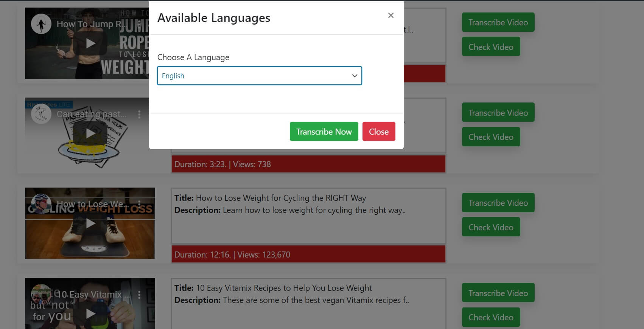Click the 'Duration: 12:16. | Views: 123,670' bar
The image size is (644, 329).
[308, 255]
